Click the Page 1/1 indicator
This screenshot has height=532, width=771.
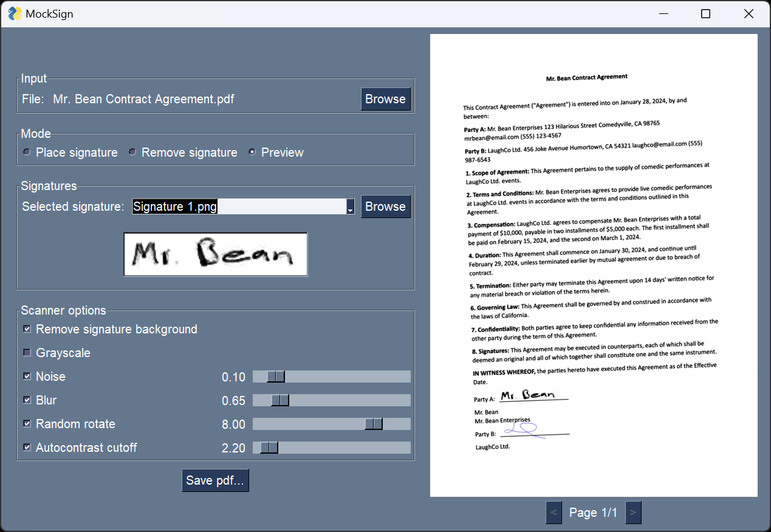pyautogui.click(x=593, y=513)
